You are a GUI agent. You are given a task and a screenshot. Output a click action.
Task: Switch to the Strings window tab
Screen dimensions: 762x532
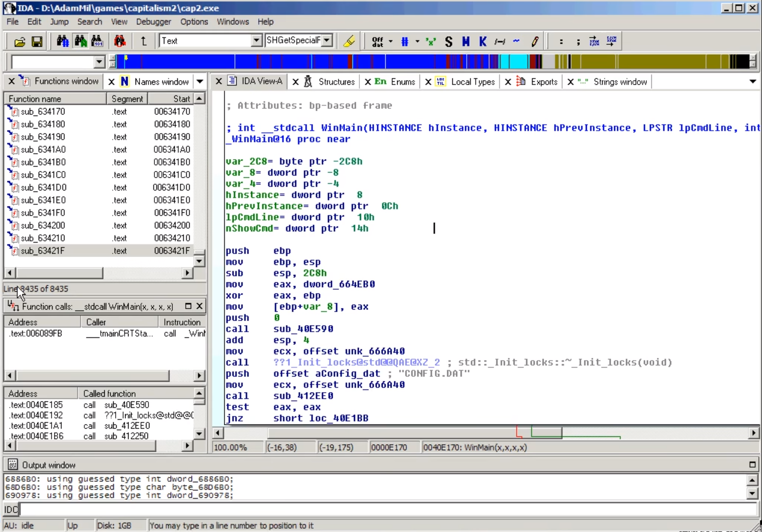tap(613, 81)
